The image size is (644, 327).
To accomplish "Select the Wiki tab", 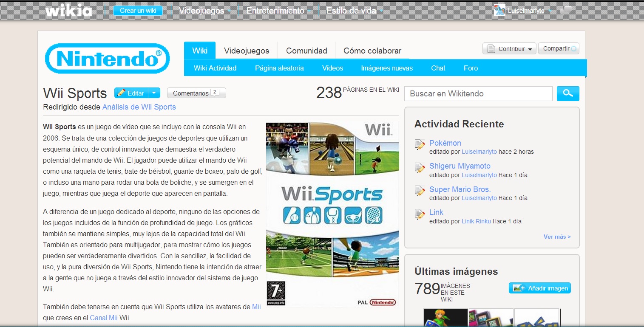I will tap(200, 51).
